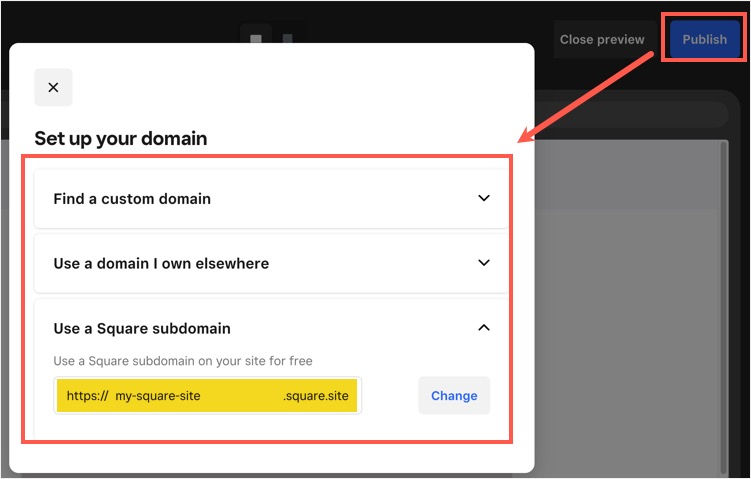This screenshot has height=479, width=751.
Task: Click the Find a custom domain heading
Action: point(132,198)
